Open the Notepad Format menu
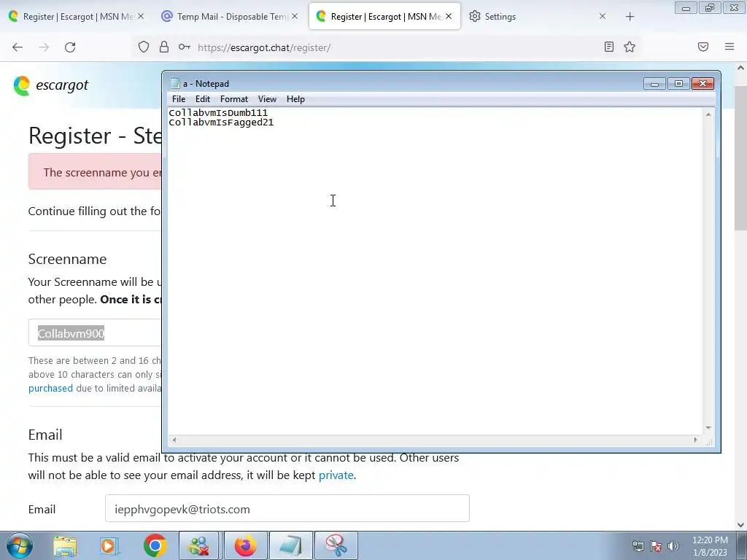Viewport: 747px width, 560px height. (234, 99)
